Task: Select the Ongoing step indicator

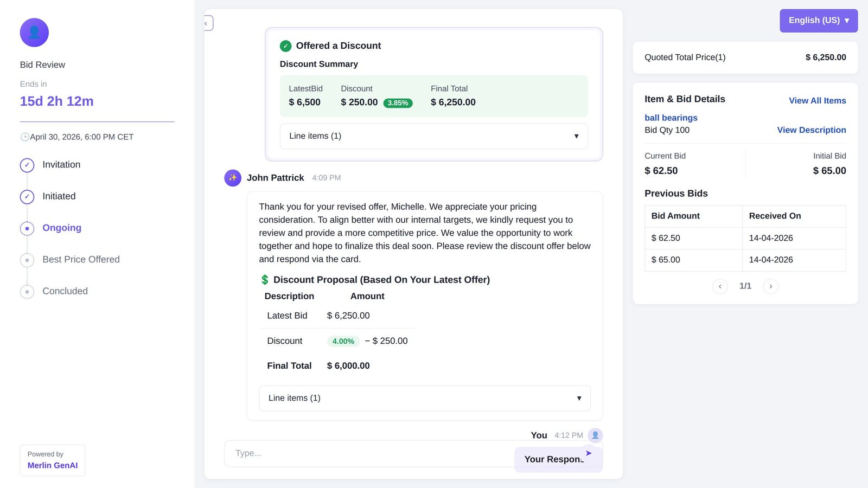Action: coord(27,228)
